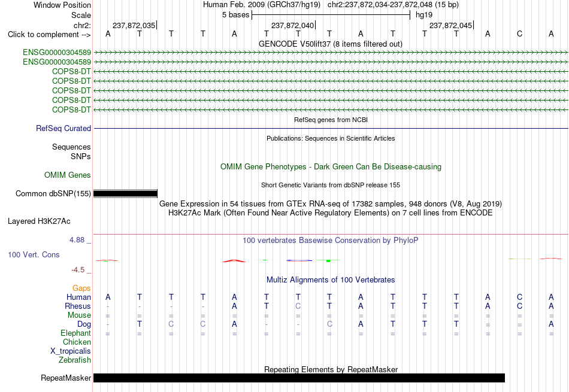569x392 pixels.
Task: Select the Dog alignment row label
Action: pos(84,324)
